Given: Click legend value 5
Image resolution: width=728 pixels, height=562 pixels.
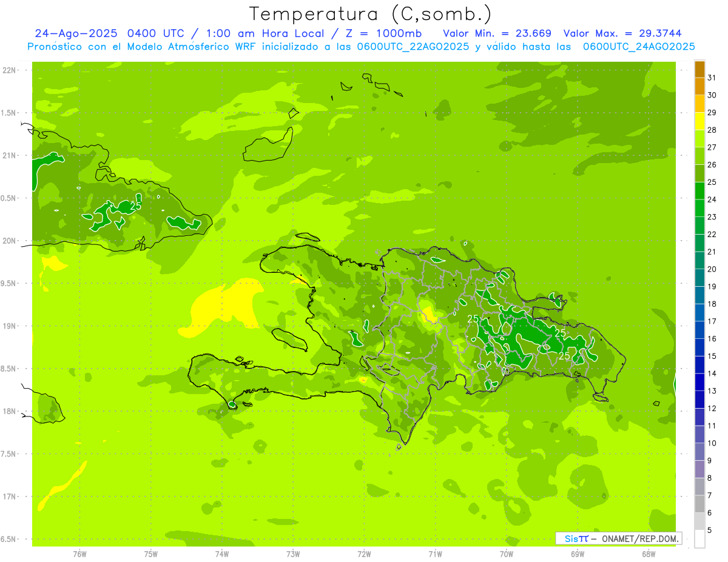Looking at the screenshot, I should click(x=709, y=530).
